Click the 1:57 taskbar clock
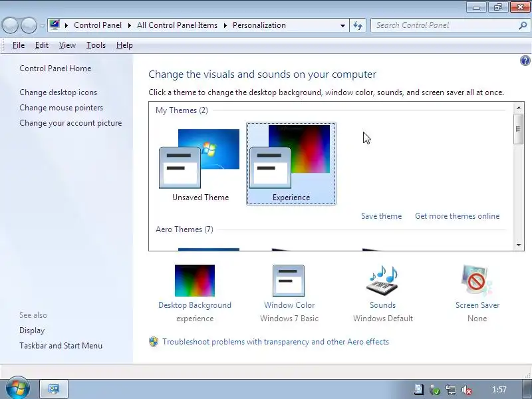Viewport: 532px width, 399px height. tap(499, 390)
